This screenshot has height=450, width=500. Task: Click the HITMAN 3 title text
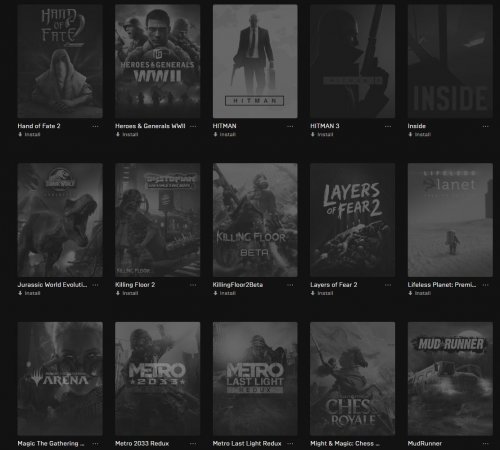[325, 126]
